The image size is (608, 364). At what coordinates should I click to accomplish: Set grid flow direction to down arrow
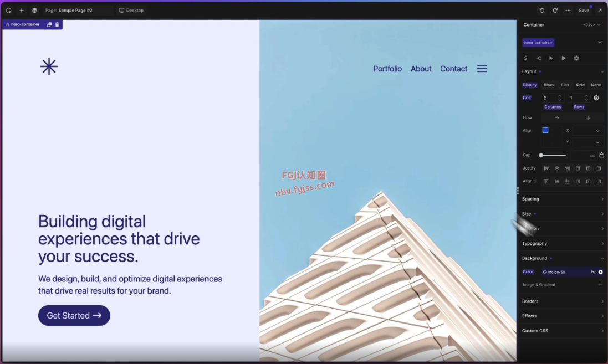588,117
